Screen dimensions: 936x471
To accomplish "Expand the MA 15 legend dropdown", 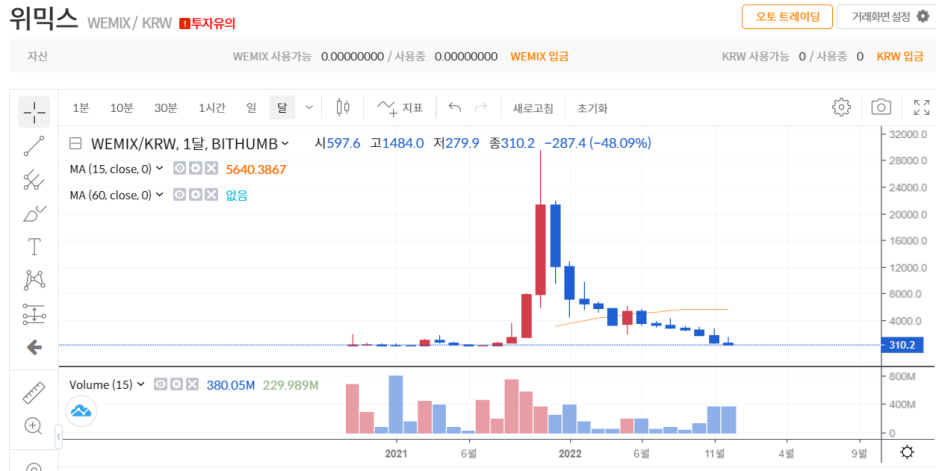I will (159, 168).
